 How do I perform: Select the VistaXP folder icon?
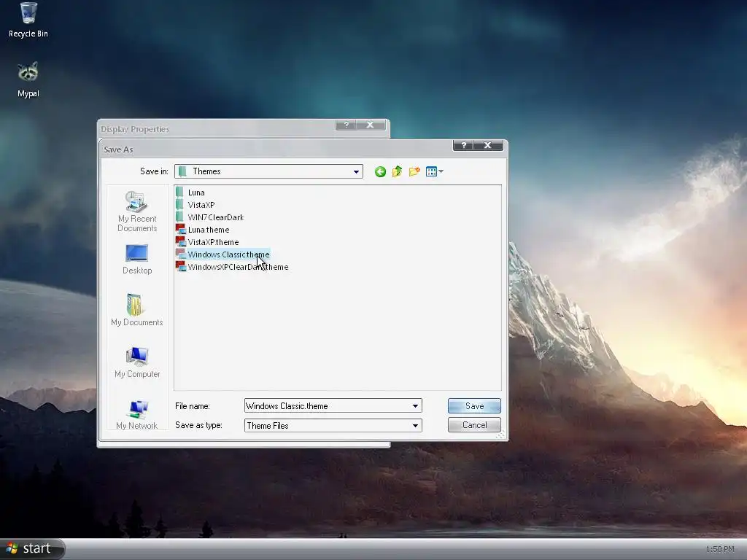[x=179, y=205]
